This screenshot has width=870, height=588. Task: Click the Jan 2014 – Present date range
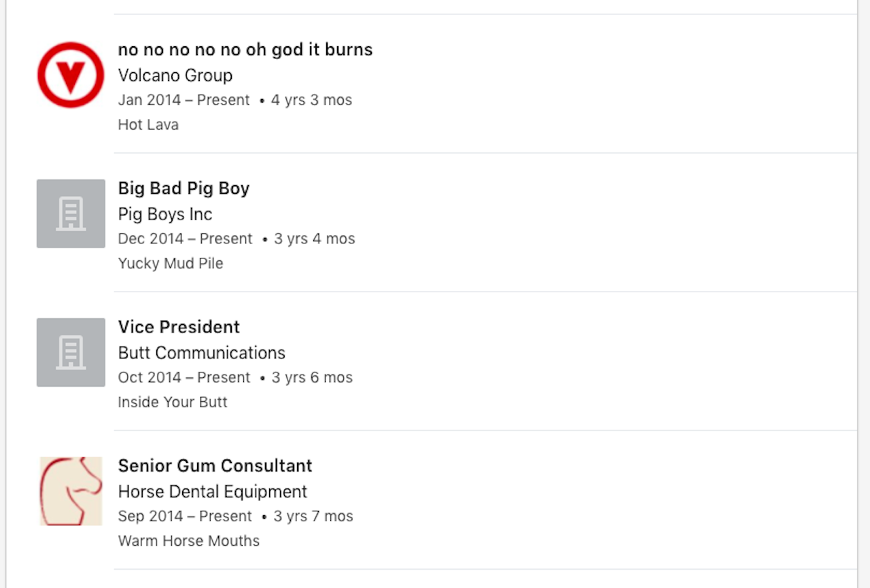coord(184,100)
